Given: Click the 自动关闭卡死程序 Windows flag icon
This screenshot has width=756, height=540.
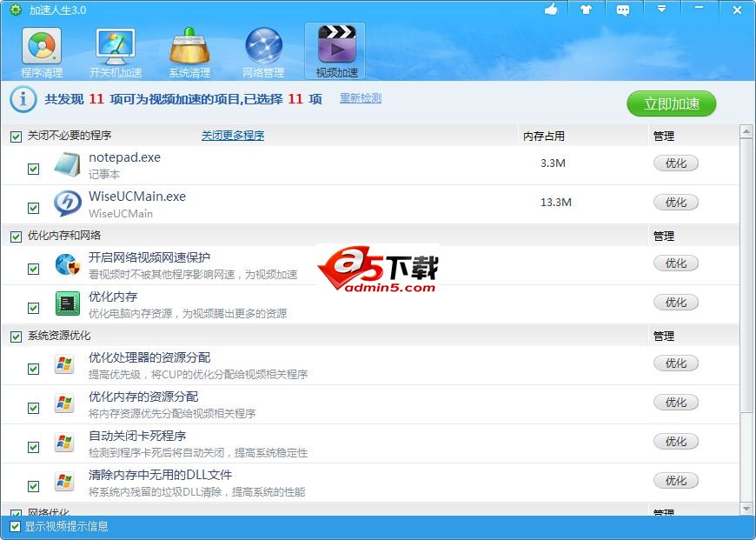Looking at the screenshot, I should click(x=64, y=443).
